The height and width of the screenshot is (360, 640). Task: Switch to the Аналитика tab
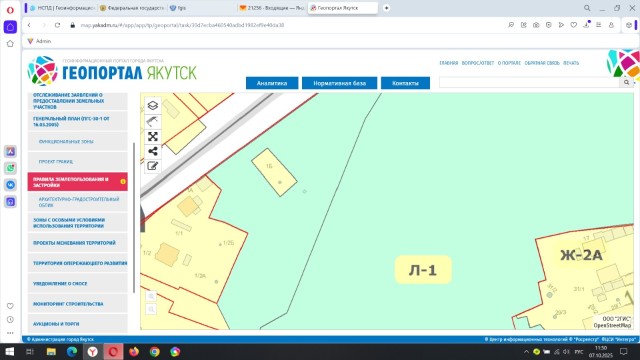tap(272, 83)
